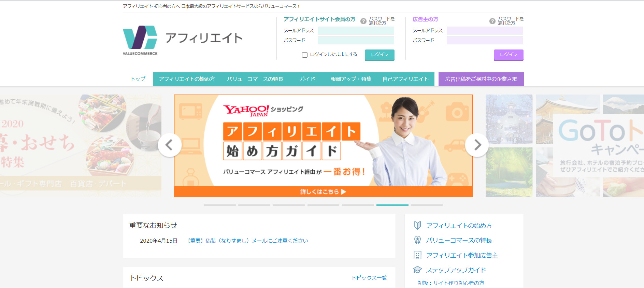Open sidebar link アフィリエイトの始め方
This screenshot has width=644, height=288.
tap(459, 226)
